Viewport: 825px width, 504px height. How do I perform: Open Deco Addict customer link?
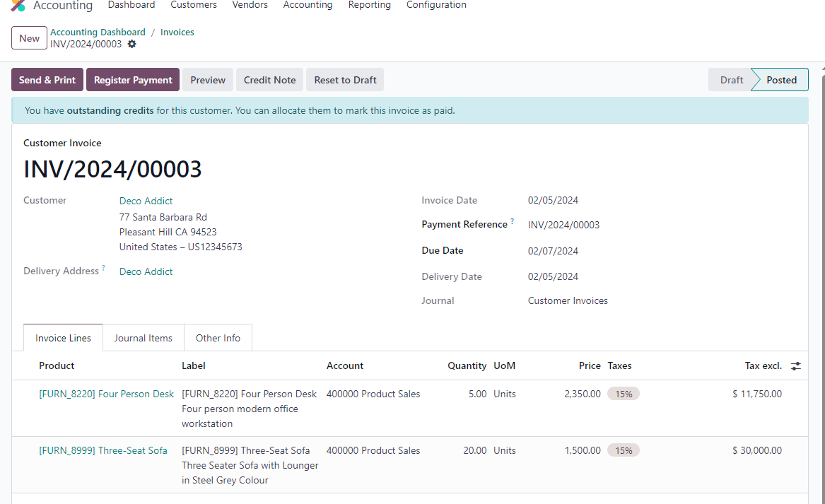(x=146, y=201)
